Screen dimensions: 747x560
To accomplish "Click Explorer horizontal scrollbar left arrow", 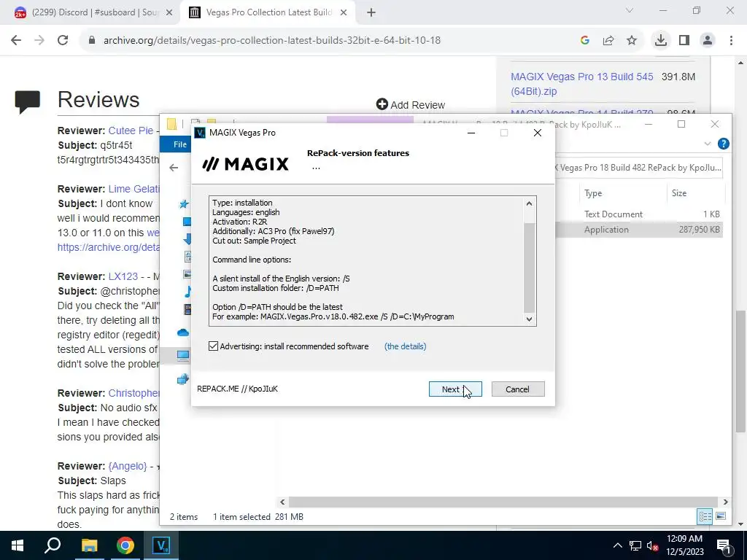I will 282,502.
